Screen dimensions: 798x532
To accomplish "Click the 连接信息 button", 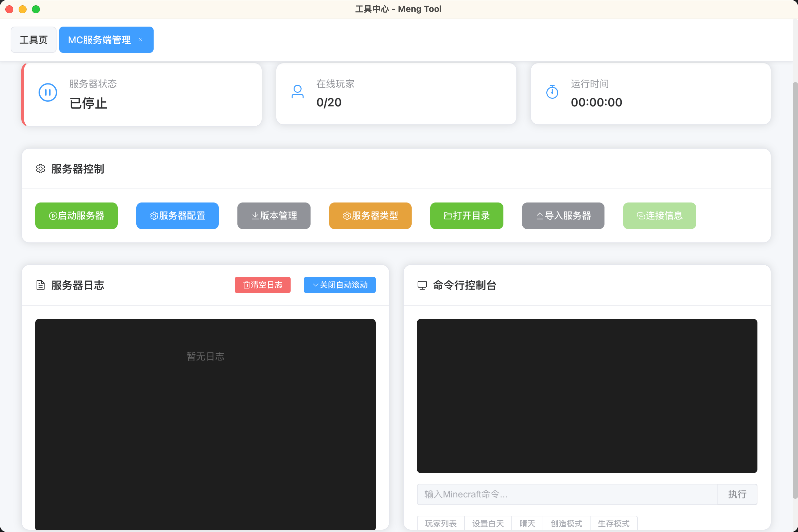I will coord(659,216).
